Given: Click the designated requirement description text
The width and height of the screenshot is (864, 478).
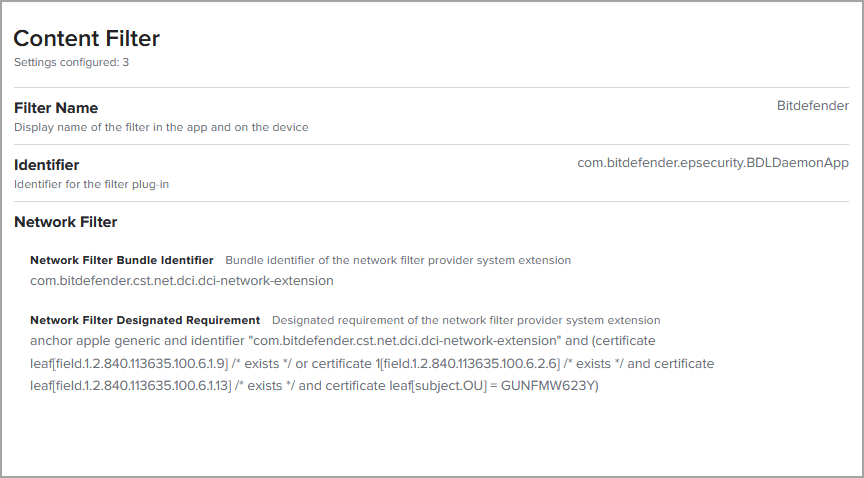Looking at the screenshot, I should 466,320.
